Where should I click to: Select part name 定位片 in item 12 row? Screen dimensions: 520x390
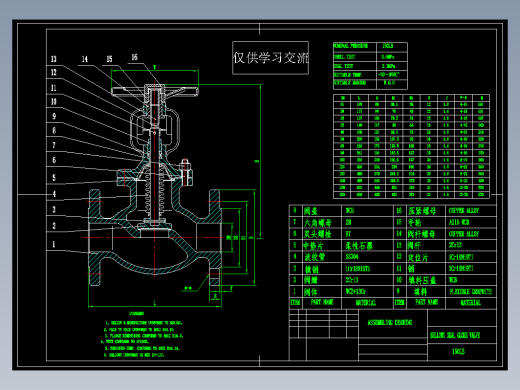click(x=418, y=257)
